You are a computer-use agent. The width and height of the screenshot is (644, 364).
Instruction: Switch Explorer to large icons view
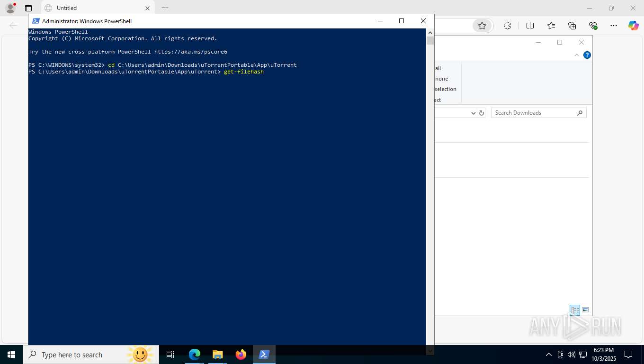tap(585, 310)
